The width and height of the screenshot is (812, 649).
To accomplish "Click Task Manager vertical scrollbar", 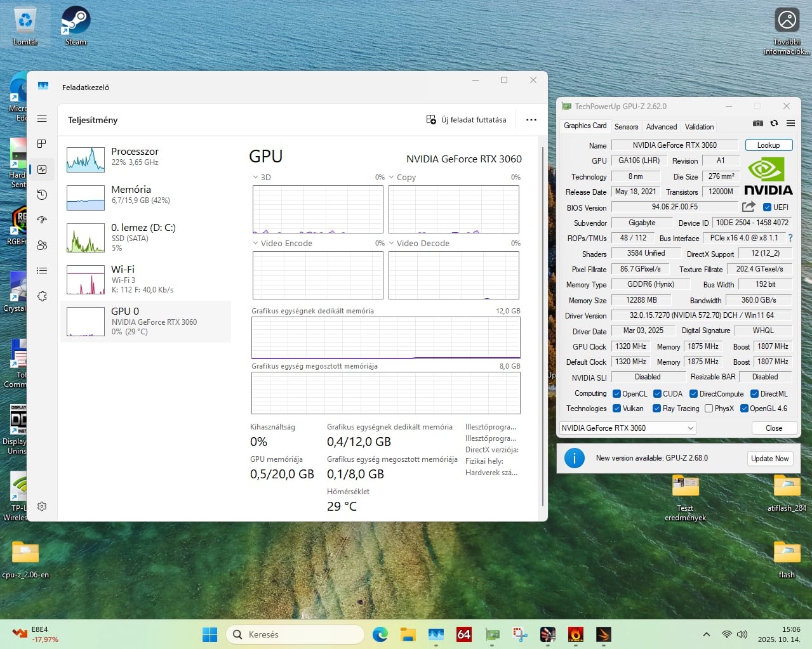I will click(543, 327).
